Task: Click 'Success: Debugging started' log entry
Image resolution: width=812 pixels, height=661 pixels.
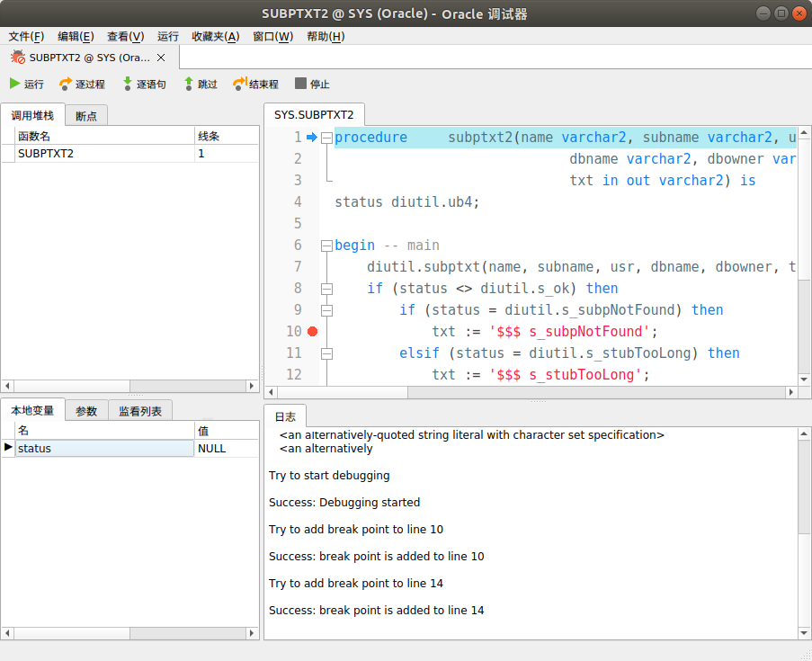Action: (x=344, y=503)
